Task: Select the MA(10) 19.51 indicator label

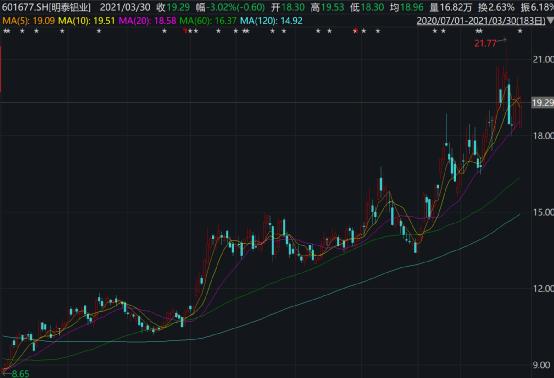Action: 87,21
